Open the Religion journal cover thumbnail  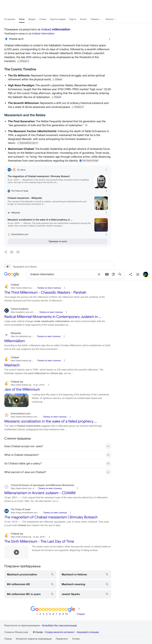[x=101, y=225]
